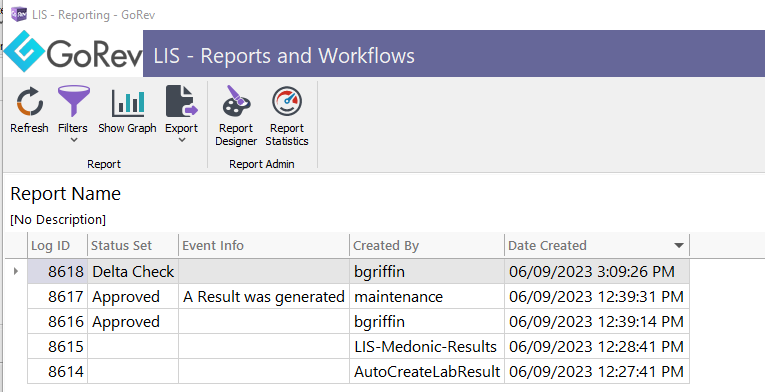This screenshot has height=392, width=765.
Task: Open Report Statistics gauge icon
Action: coord(287,102)
